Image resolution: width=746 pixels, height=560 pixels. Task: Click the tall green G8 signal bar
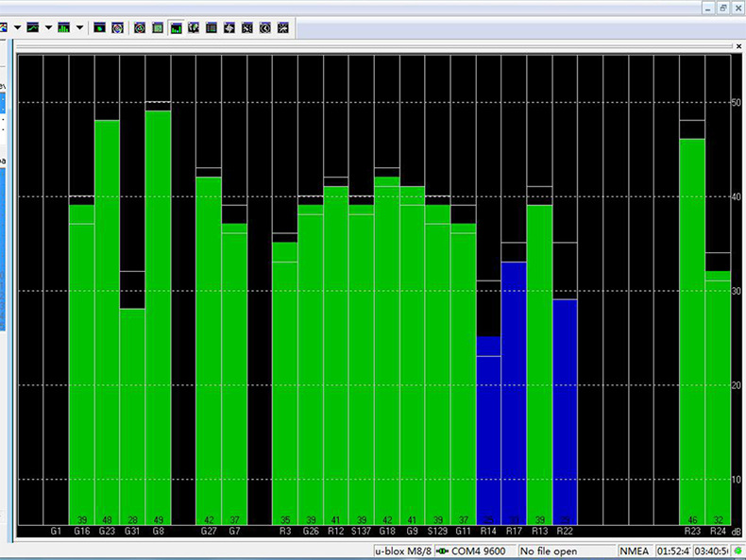158,312
